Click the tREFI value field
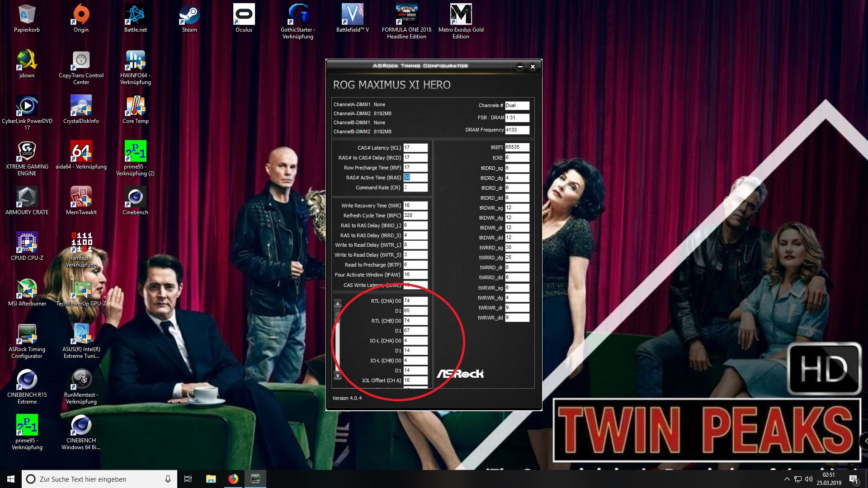The image size is (868, 488). (x=517, y=147)
